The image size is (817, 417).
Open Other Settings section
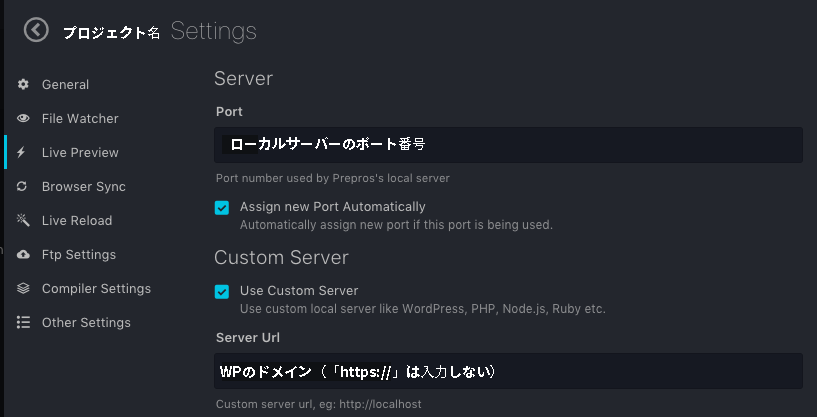click(x=86, y=323)
